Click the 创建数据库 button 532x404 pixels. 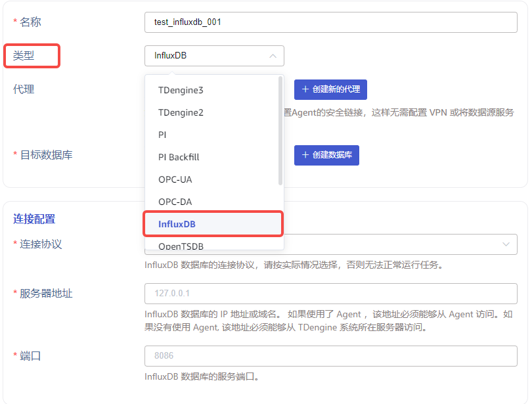326,155
